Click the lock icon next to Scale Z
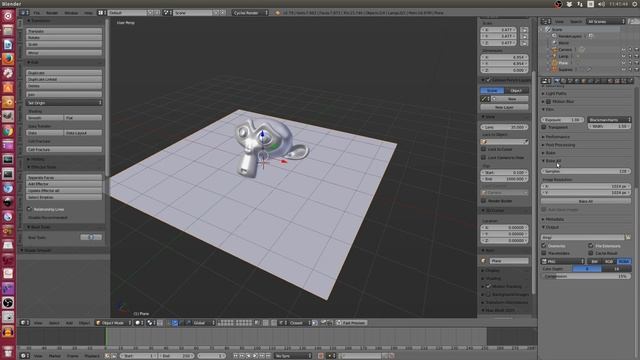The image size is (640, 360). click(524, 43)
